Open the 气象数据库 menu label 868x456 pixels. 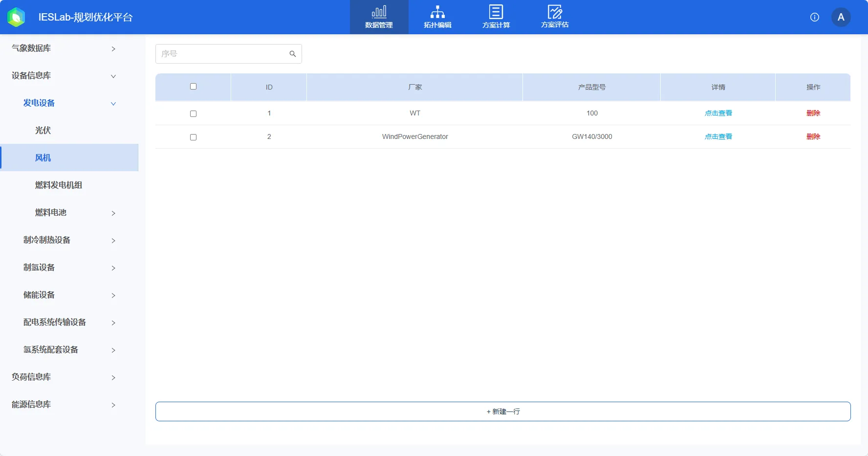tap(31, 48)
